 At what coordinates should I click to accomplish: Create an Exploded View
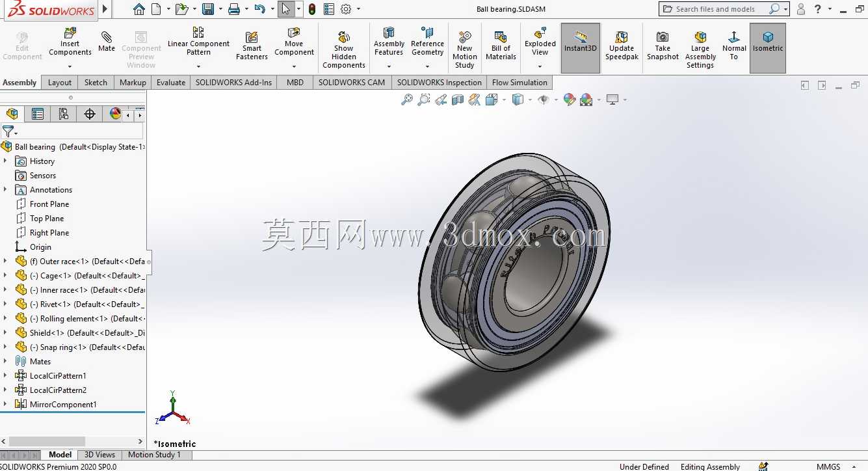[x=540, y=42]
